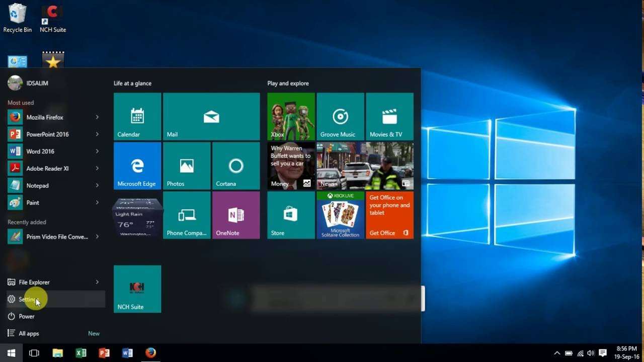Open the Store tile
The height and width of the screenshot is (362, 644).
coord(291,215)
